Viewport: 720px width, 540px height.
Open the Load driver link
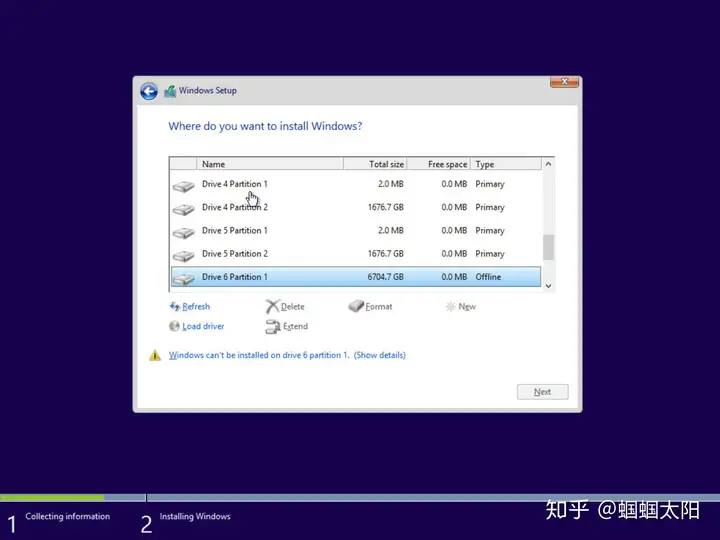[203, 326]
